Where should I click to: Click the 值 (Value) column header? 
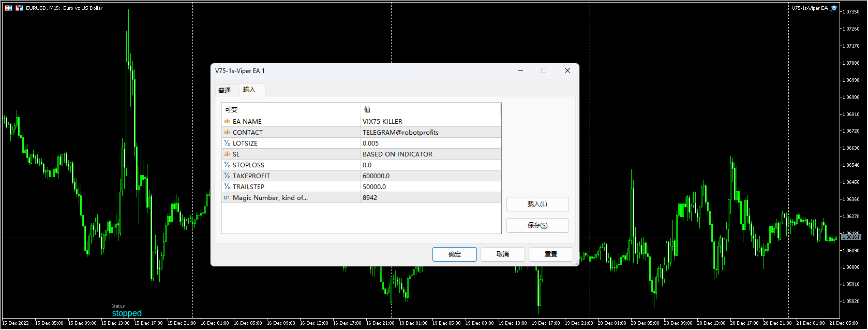point(367,110)
